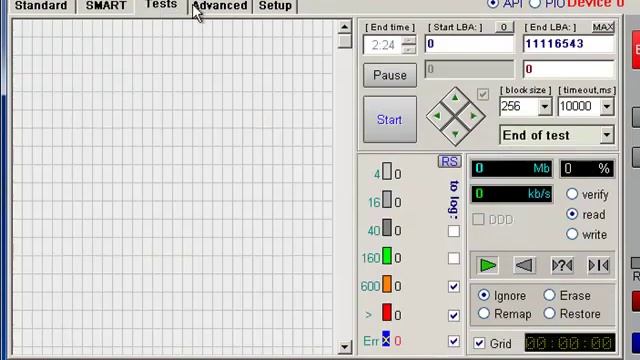
Task: Open the SMART tab
Action: tap(105, 6)
